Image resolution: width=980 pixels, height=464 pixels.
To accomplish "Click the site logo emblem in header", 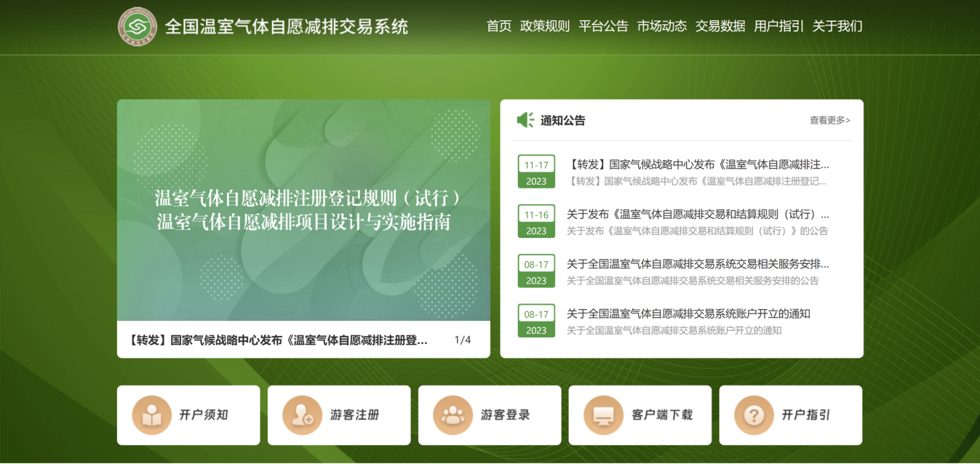I will 138,26.
